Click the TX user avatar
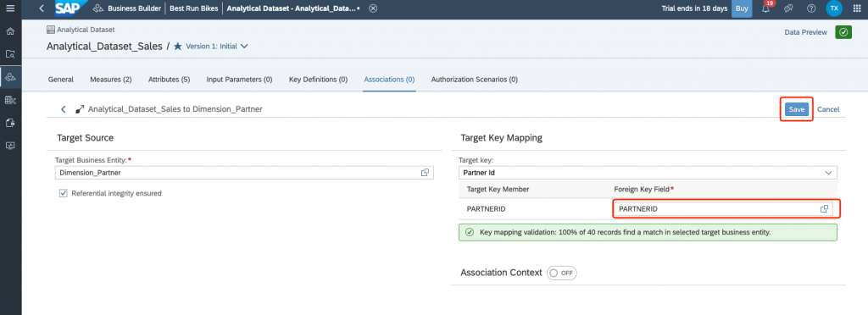 tap(834, 8)
